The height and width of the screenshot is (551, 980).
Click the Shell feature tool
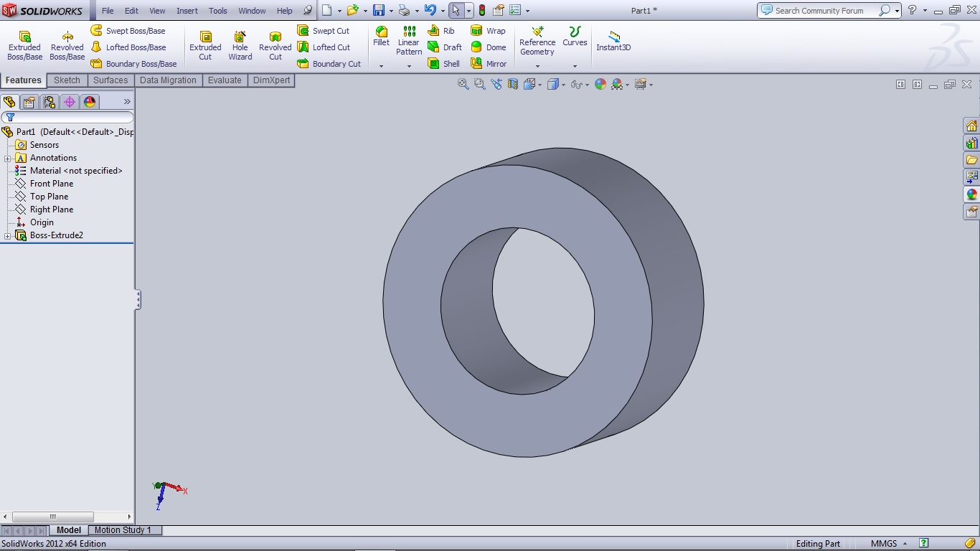444,64
